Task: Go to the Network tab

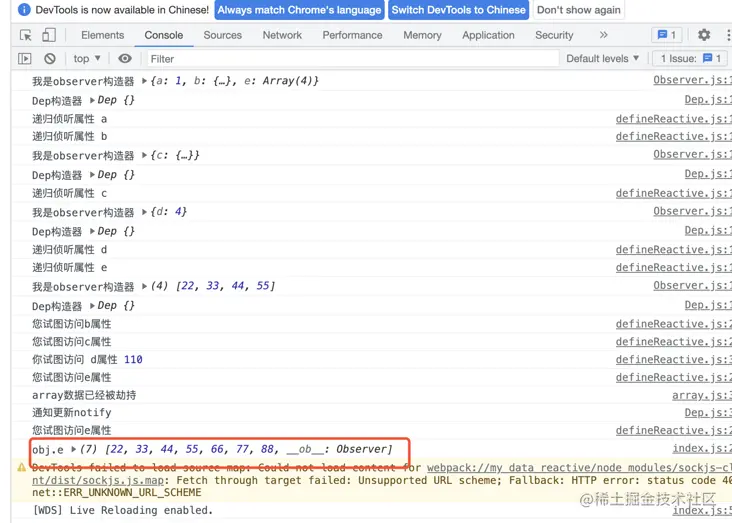Action: click(282, 35)
